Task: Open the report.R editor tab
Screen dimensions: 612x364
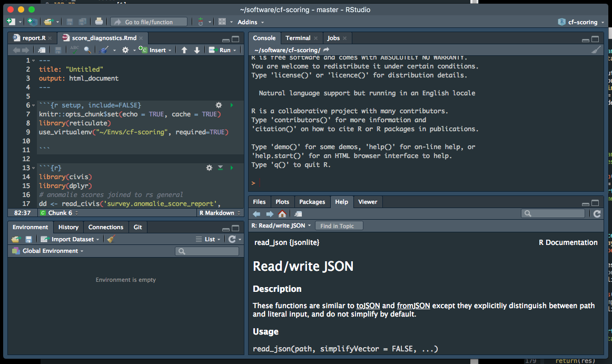Action: pos(34,38)
